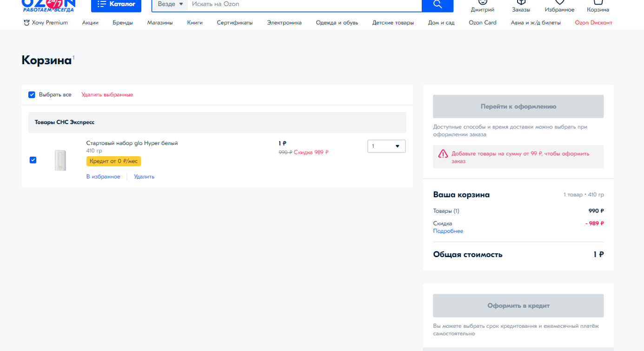
Task: Open the Электроника category
Action: point(284,23)
